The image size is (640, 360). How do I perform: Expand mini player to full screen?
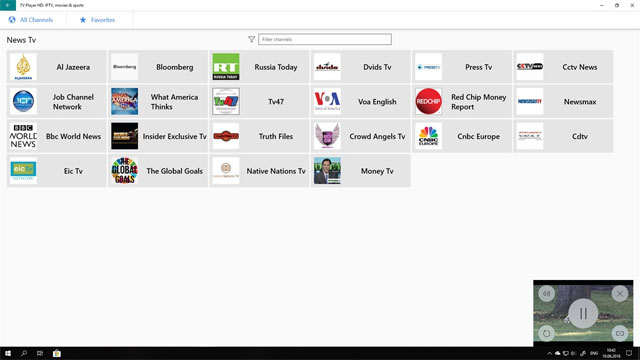(620, 333)
